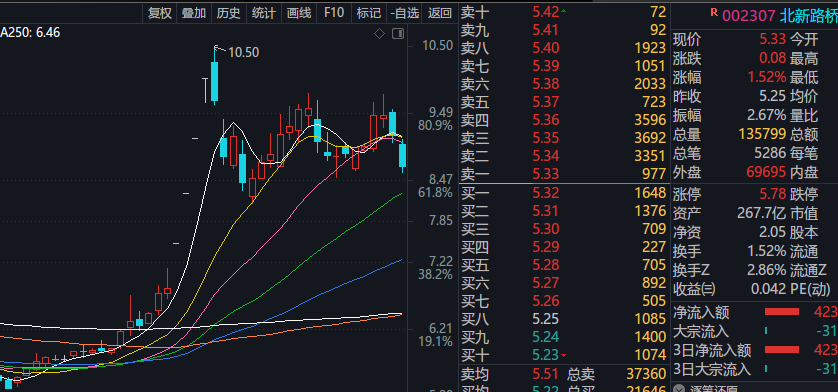Click the diamond icon above chart

(x=379, y=34)
